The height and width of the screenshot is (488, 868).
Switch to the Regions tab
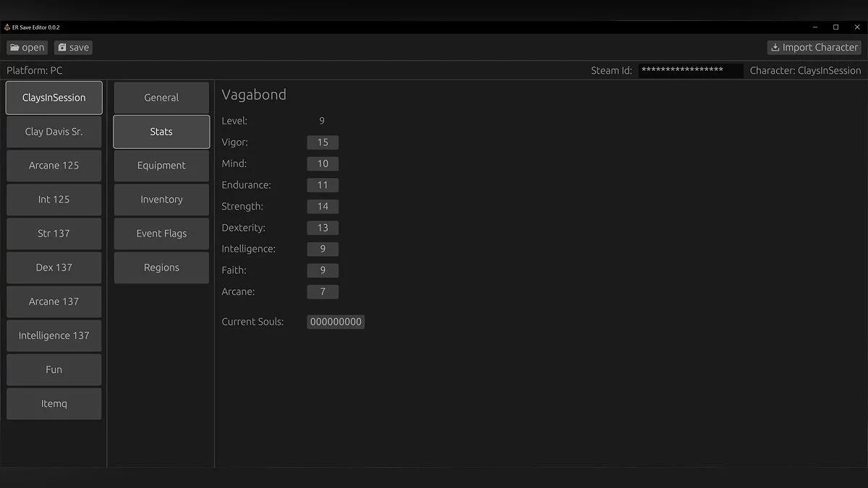161,267
